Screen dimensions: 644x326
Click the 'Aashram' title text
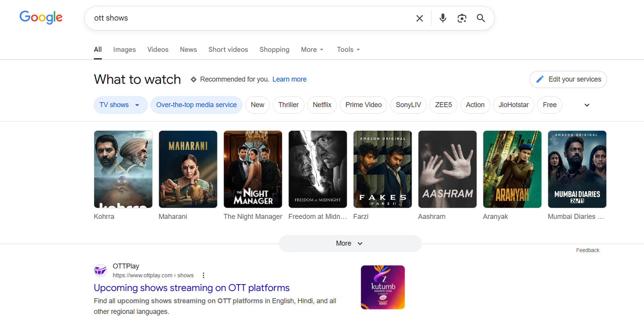point(431,217)
